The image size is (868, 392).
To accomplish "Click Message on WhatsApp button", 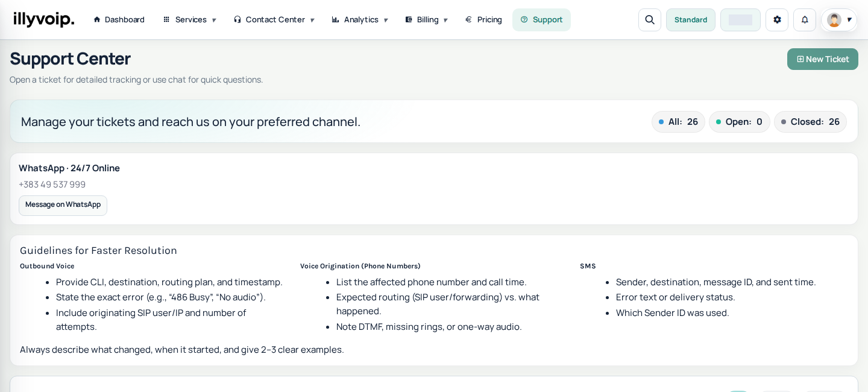I will tap(63, 205).
